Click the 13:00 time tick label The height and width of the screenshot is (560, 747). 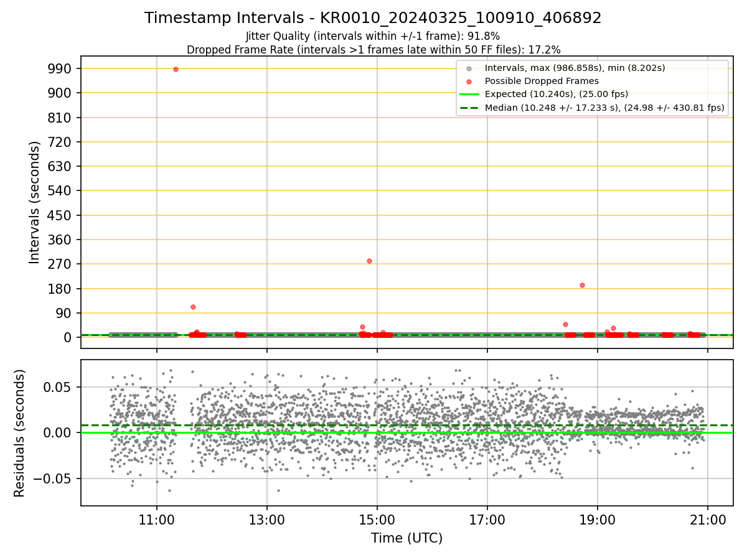click(266, 521)
